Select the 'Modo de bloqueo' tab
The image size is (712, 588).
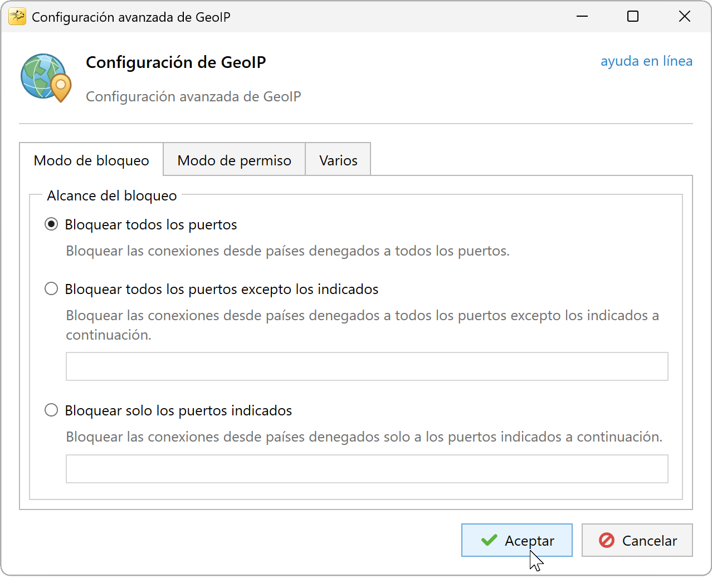tap(91, 160)
